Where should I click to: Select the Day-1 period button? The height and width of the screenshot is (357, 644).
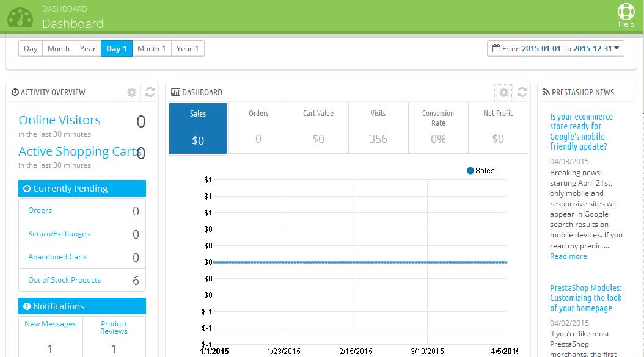click(x=117, y=48)
